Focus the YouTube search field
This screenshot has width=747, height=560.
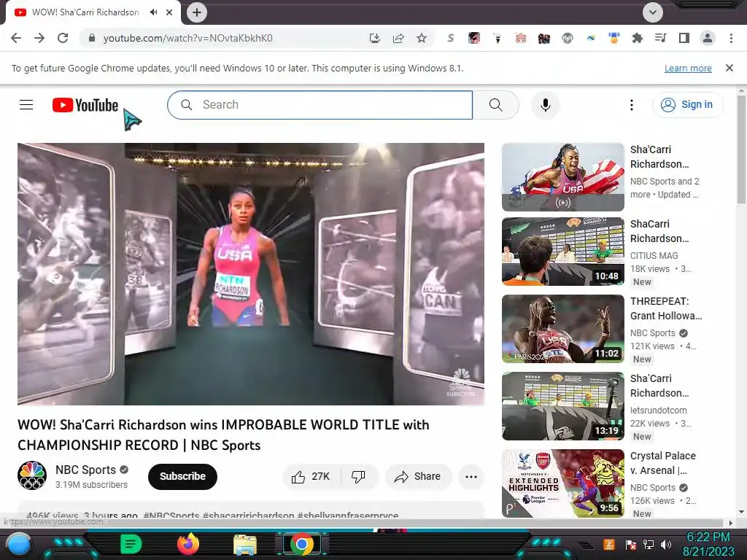(320, 105)
